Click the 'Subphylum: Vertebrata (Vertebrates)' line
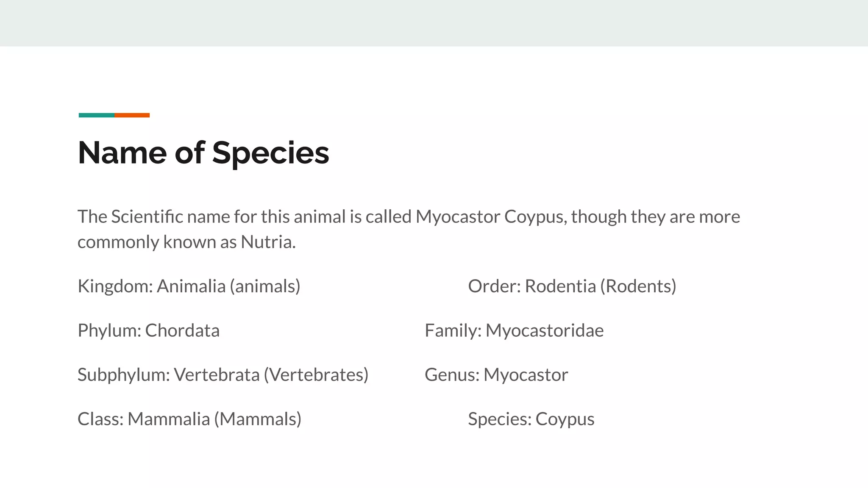868x488 pixels. [x=223, y=375]
